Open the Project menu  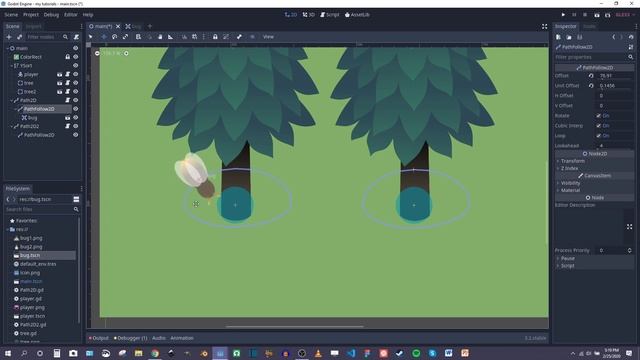(x=31, y=15)
